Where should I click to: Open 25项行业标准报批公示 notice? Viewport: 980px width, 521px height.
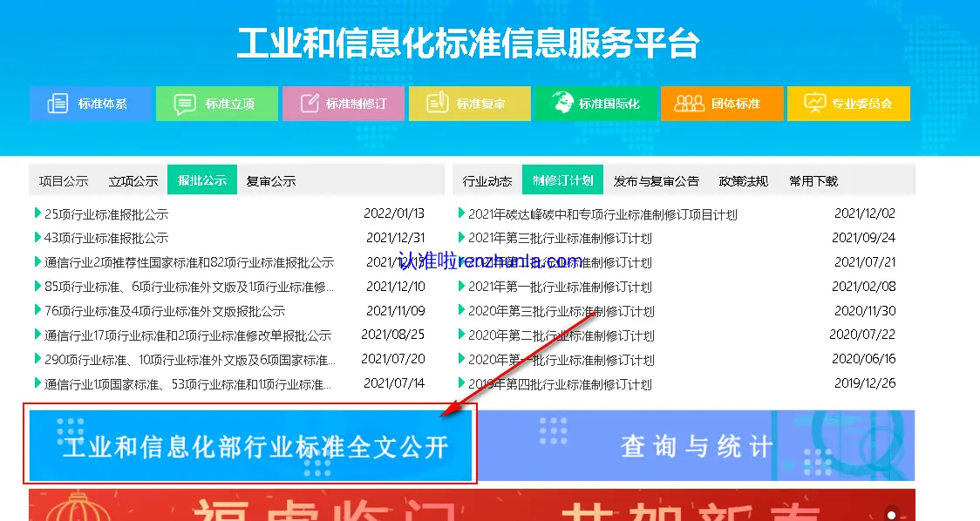(x=106, y=214)
